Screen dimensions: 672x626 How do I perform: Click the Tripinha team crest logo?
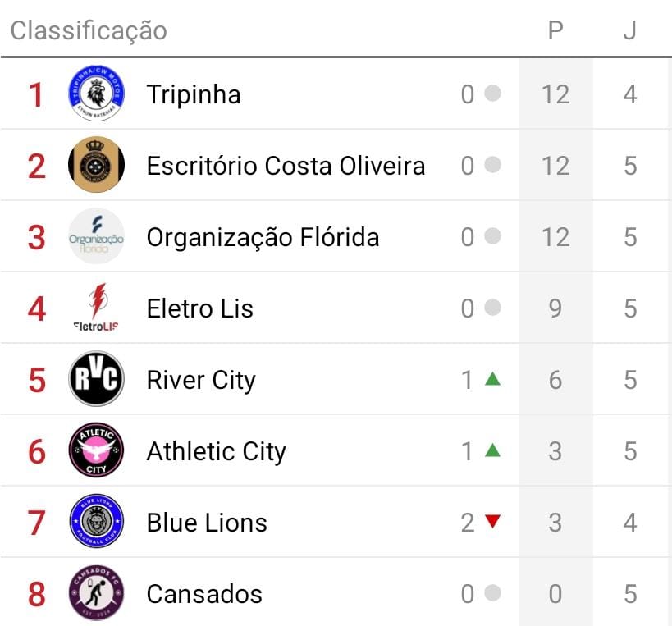click(96, 94)
